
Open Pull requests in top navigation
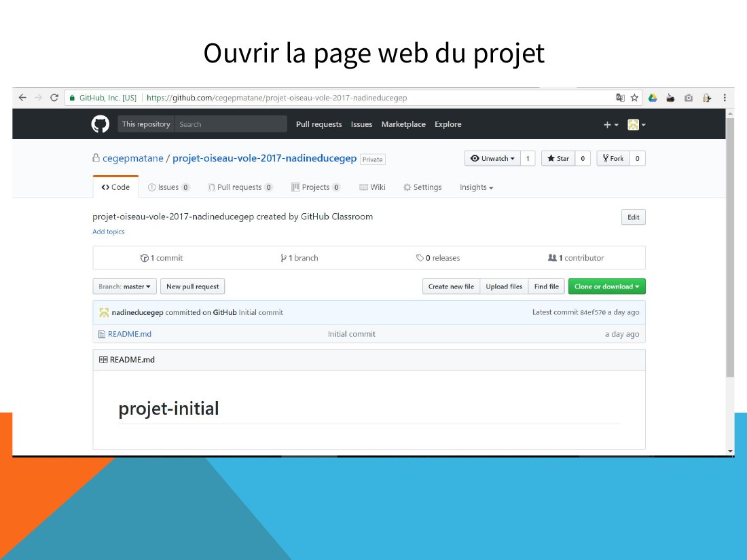point(318,124)
